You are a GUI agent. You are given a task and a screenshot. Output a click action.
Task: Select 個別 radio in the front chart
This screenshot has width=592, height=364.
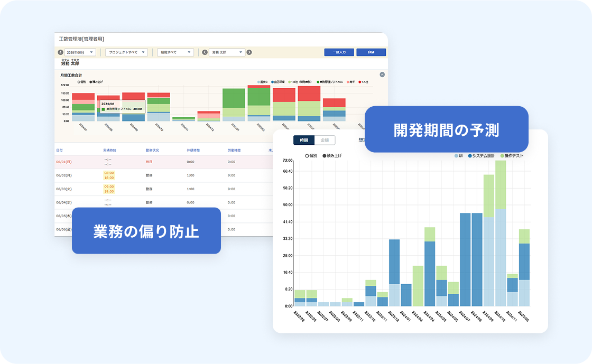[307, 156]
